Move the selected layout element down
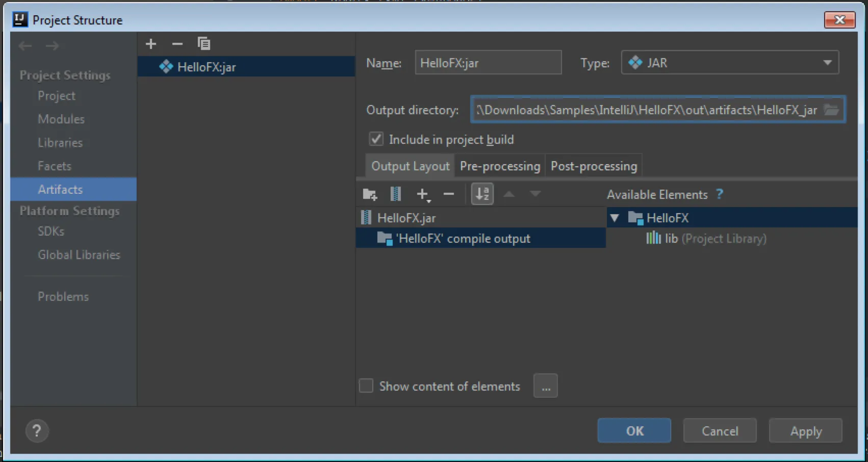The height and width of the screenshot is (462, 868). (535, 194)
